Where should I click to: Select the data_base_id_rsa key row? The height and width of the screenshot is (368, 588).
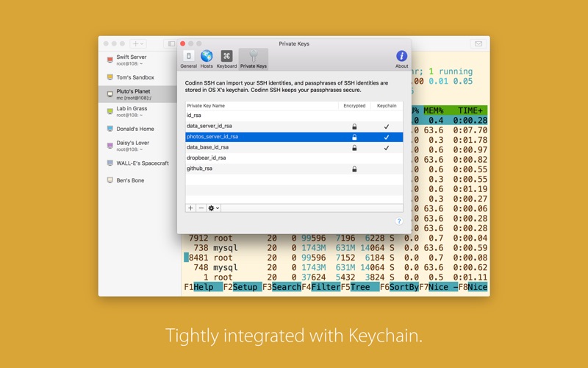pyautogui.click(x=294, y=147)
